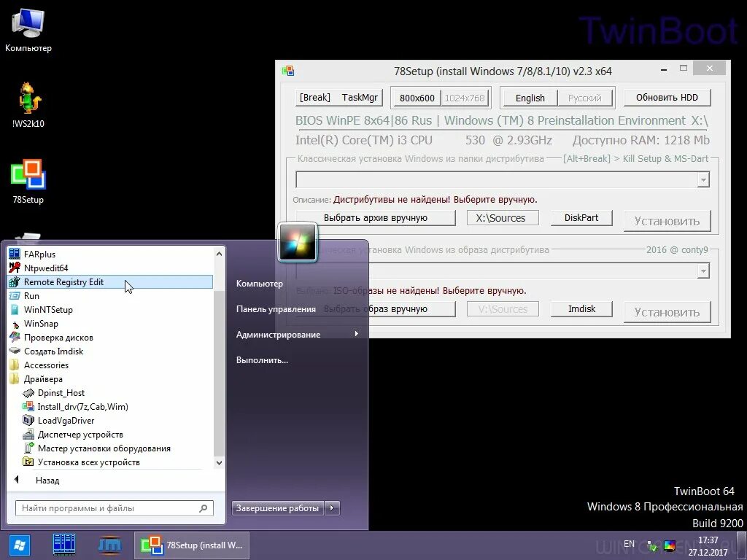Launch DiskPart from 78Setup
The height and width of the screenshot is (560, 747).
581,217
